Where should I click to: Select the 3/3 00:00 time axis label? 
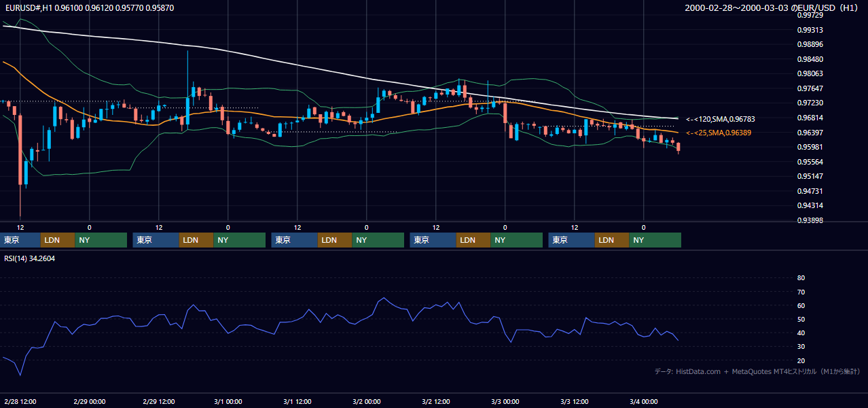tap(505, 402)
